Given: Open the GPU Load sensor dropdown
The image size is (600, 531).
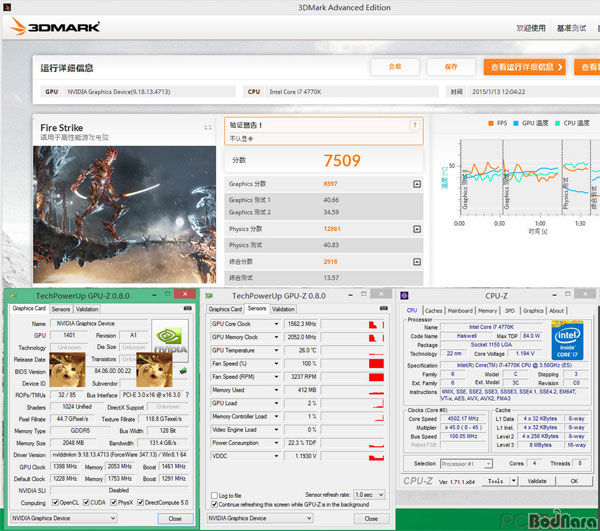Looking at the screenshot, I should [x=276, y=403].
